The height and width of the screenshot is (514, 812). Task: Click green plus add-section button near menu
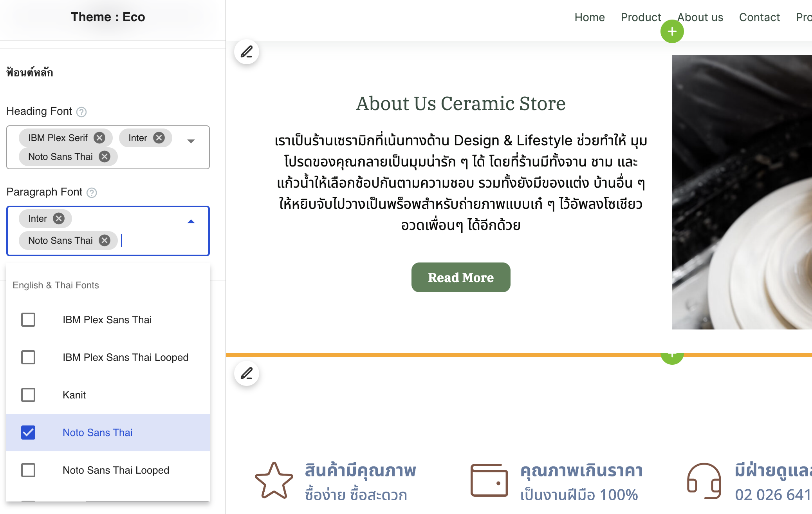click(x=672, y=31)
